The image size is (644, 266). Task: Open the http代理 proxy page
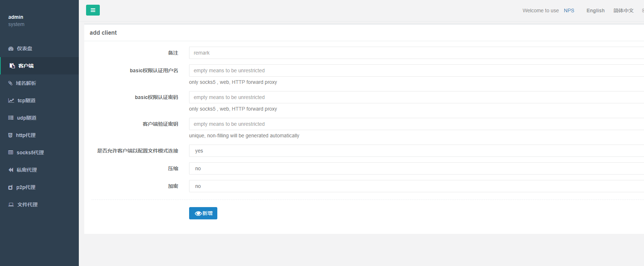[39, 135]
